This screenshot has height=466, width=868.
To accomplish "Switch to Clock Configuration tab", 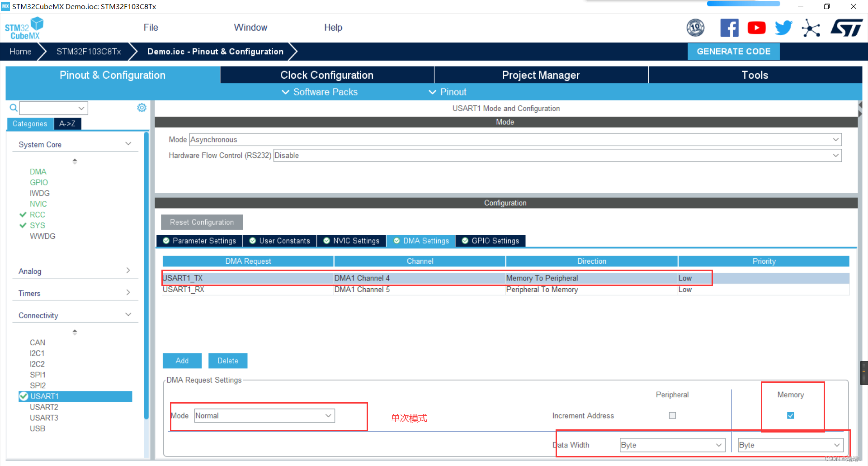I will point(327,75).
